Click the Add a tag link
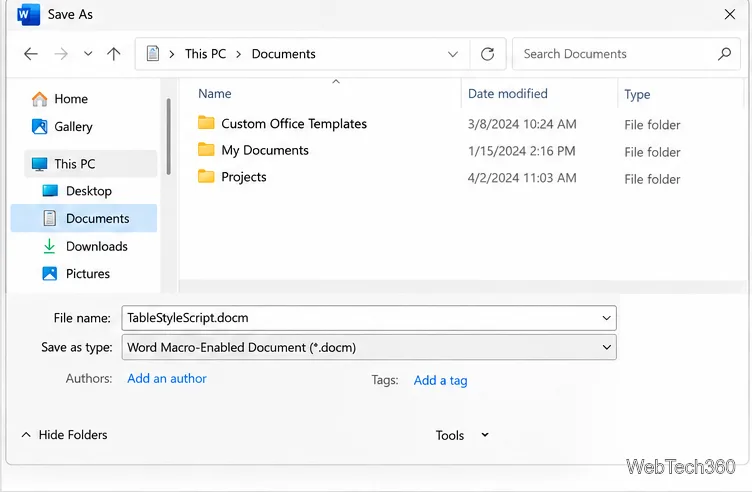The width and height of the screenshot is (752, 492). [440, 380]
